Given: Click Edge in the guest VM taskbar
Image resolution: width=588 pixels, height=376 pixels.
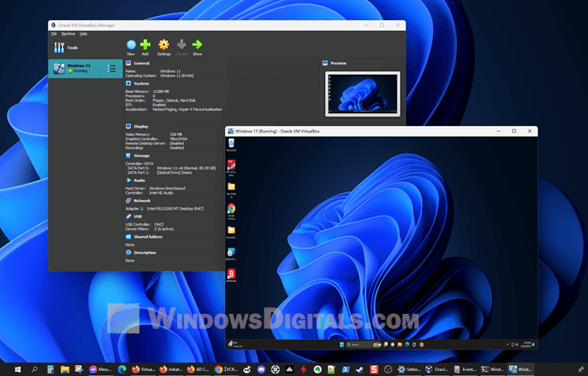Looking at the screenshot, I should click(407, 345).
